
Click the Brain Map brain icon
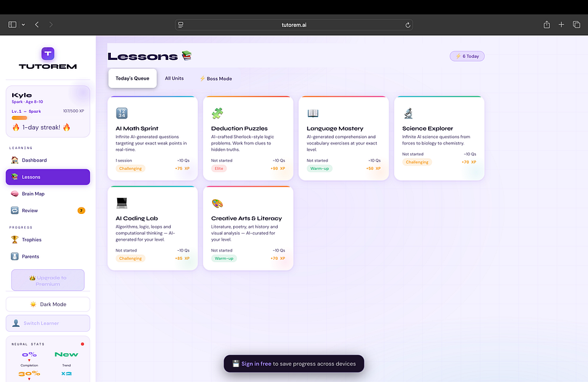[15, 194]
